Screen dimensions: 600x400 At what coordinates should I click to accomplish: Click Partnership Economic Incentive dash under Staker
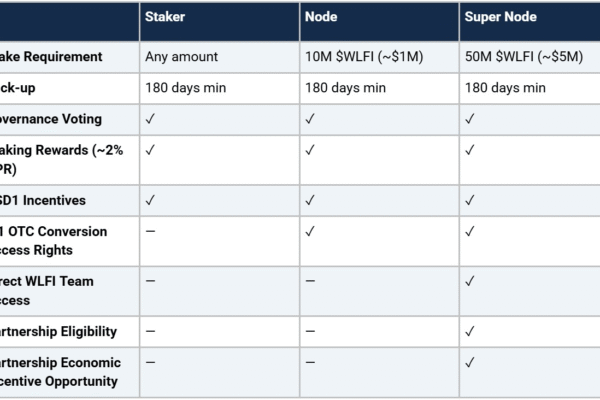pos(150,362)
